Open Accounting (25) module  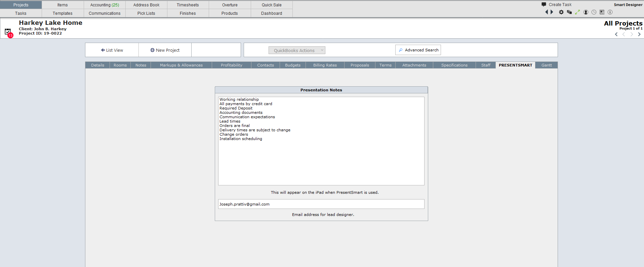105,5
